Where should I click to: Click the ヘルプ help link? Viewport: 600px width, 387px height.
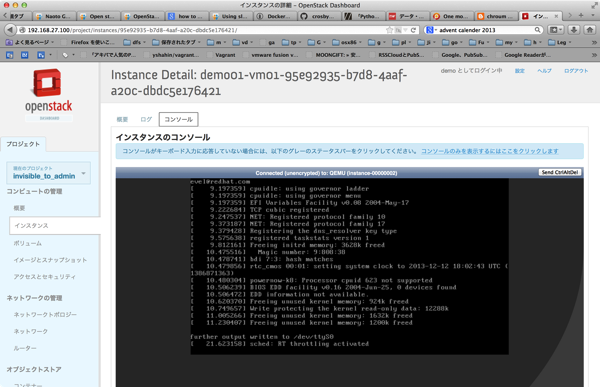[544, 71]
